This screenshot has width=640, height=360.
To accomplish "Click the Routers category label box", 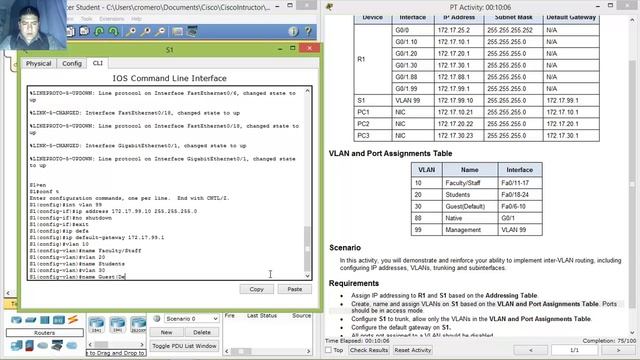I will point(44,333).
